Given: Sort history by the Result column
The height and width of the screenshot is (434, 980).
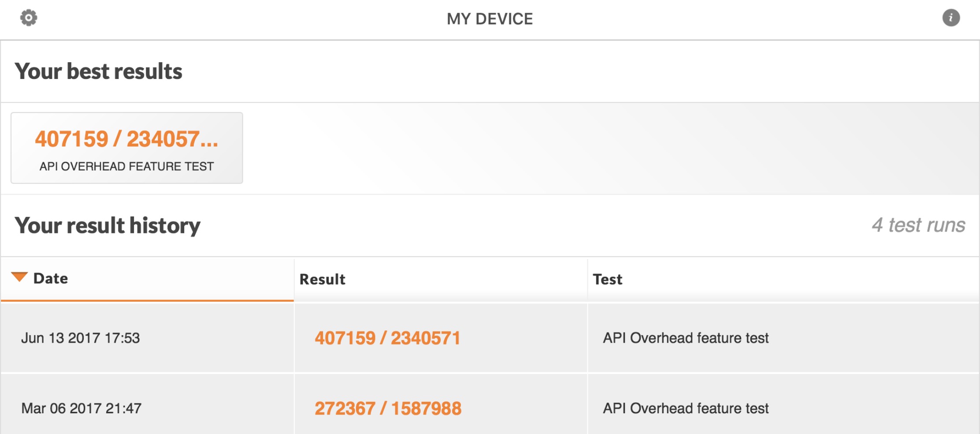Looking at the screenshot, I should [441, 279].
